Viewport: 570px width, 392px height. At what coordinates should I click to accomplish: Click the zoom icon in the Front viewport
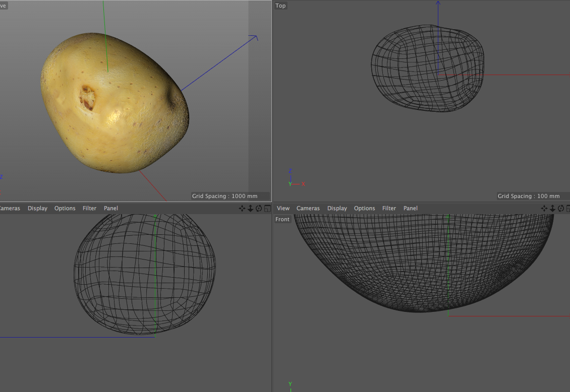552,209
